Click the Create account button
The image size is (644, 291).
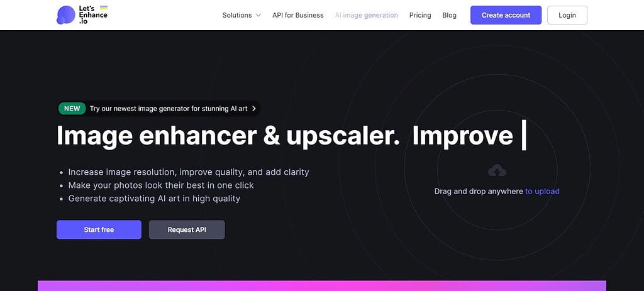click(506, 15)
